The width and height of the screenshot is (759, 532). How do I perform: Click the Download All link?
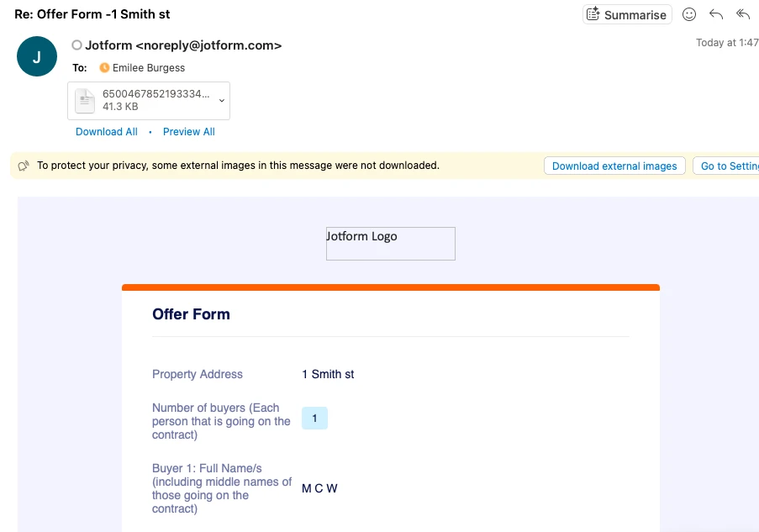[106, 132]
